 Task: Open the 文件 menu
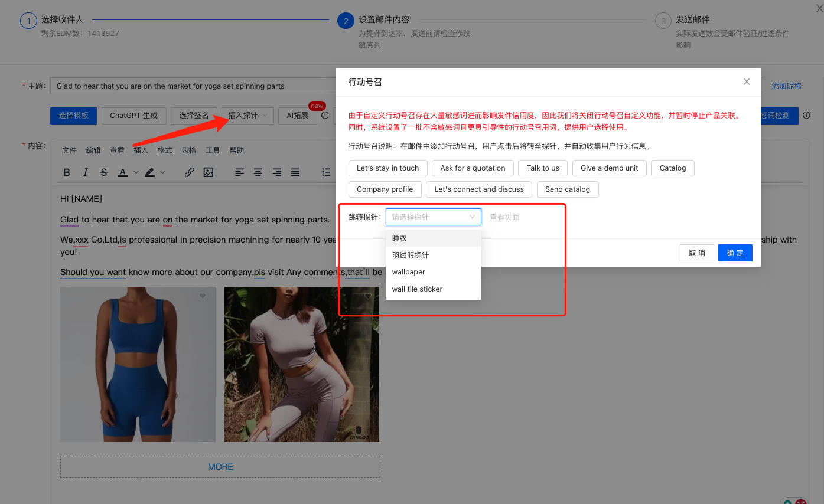pos(70,150)
